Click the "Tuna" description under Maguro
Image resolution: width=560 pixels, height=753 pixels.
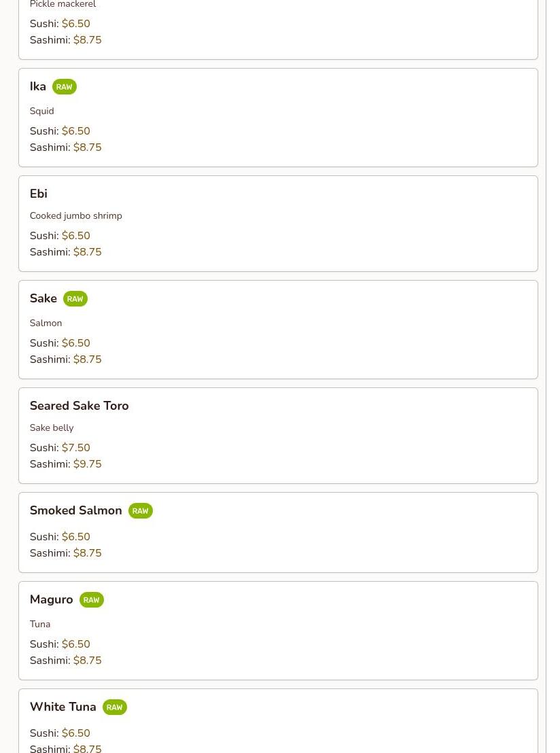point(40,625)
